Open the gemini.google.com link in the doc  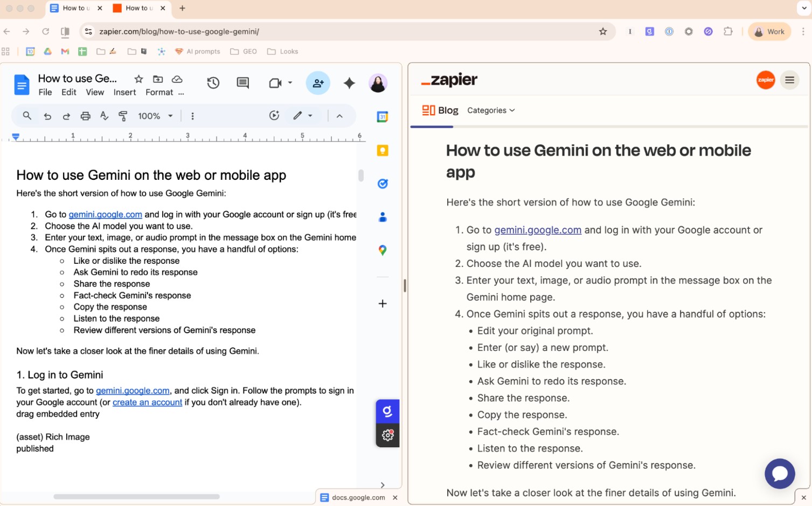tap(106, 214)
